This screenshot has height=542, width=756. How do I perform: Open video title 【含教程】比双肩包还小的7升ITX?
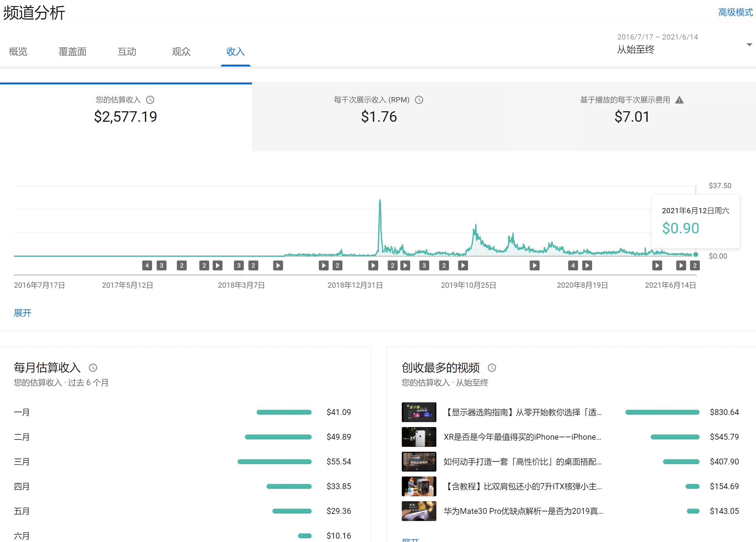523,486
